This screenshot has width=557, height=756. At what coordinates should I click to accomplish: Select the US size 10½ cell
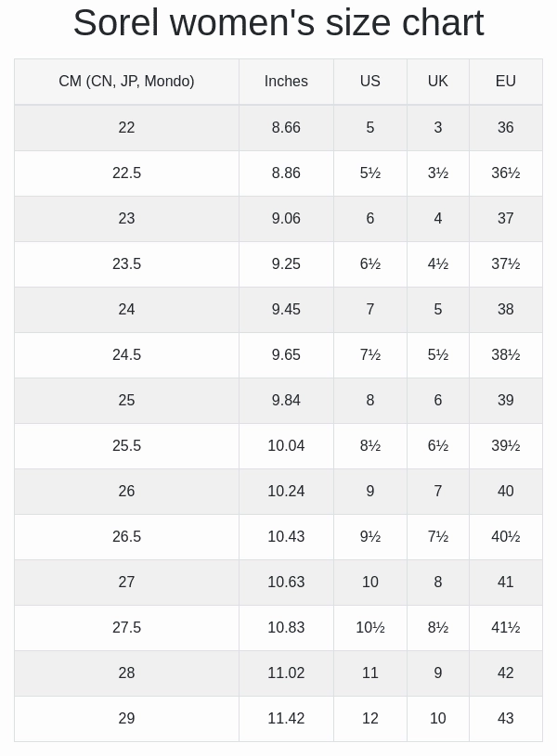tap(369, 628)
